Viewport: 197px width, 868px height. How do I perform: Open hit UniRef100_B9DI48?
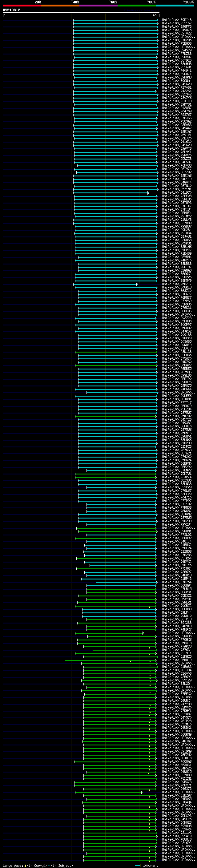177,20
